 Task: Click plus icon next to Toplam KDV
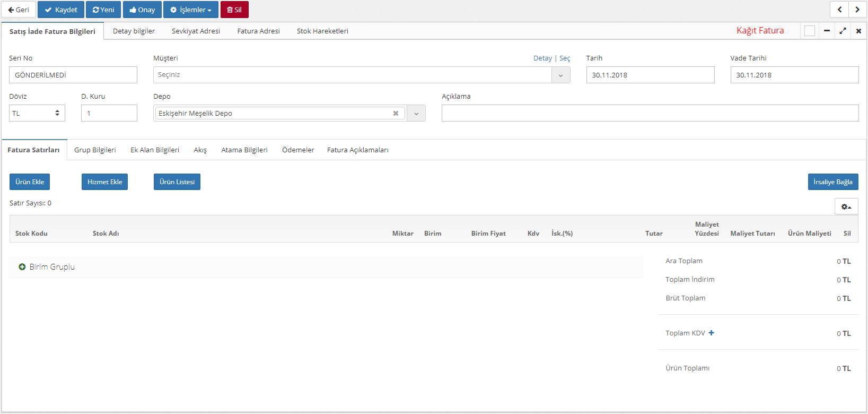(712, 333)
